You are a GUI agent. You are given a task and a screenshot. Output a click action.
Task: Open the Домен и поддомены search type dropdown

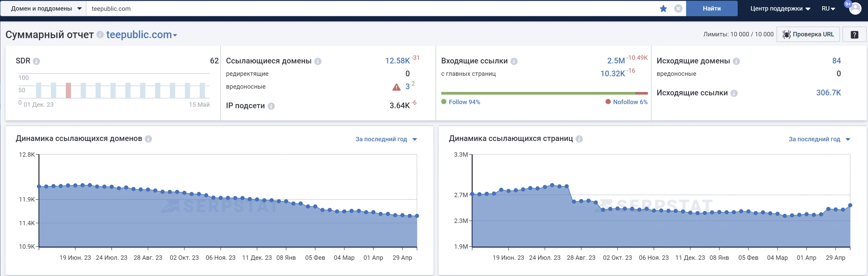tap(44, 9)
